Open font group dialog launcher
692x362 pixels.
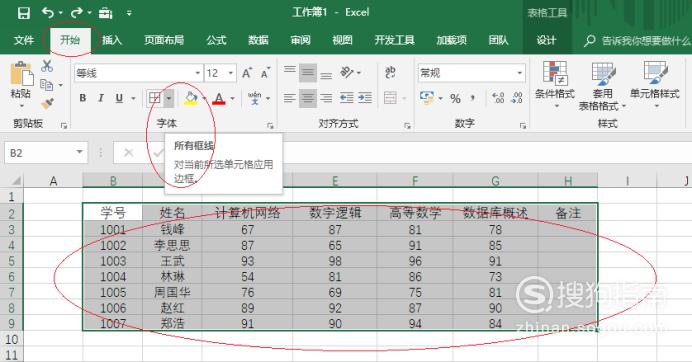coord(270,126)
